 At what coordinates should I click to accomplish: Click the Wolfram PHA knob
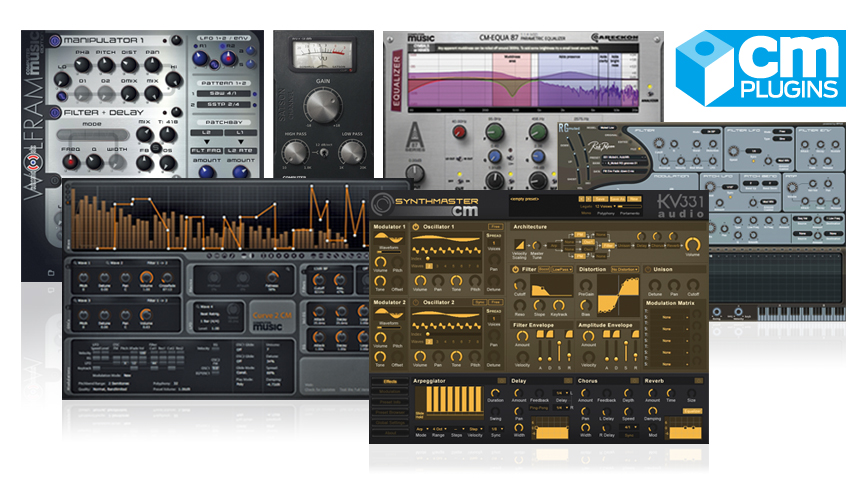click(x=82, y=65)
